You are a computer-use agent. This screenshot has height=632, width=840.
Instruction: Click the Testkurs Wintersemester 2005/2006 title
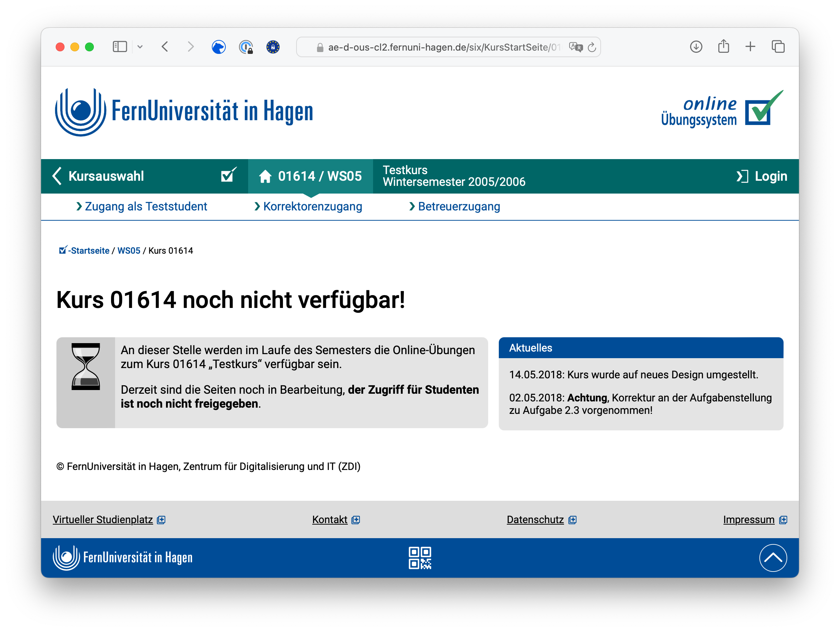click(454, 176)
